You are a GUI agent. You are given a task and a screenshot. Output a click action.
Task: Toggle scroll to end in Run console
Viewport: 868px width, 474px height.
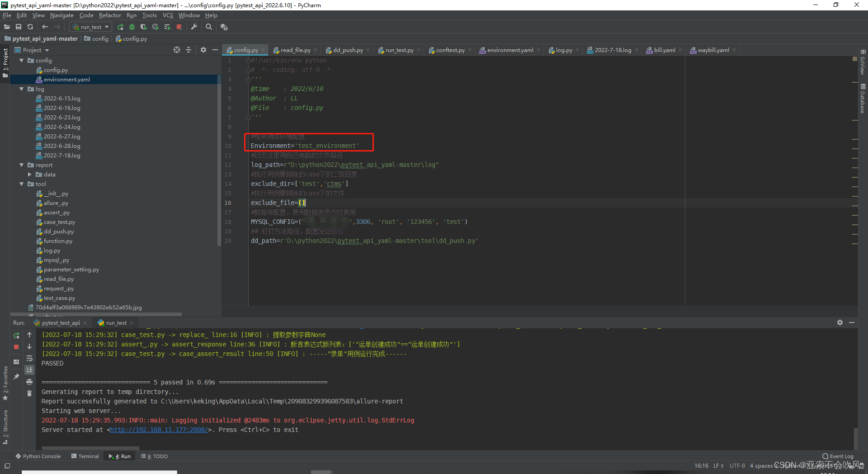pos(29,370)
